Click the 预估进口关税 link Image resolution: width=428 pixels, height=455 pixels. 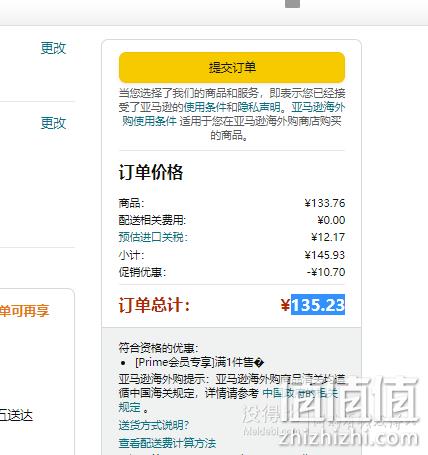point(153,237)
